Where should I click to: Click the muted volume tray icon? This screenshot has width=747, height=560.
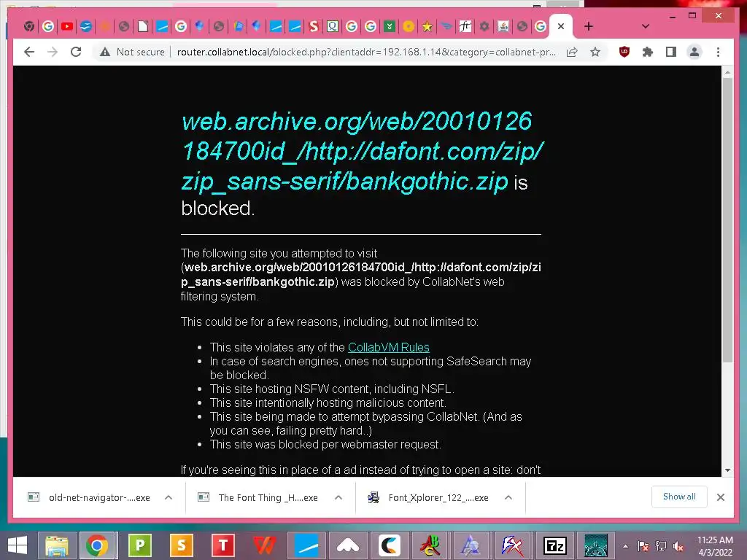point(678,546)
